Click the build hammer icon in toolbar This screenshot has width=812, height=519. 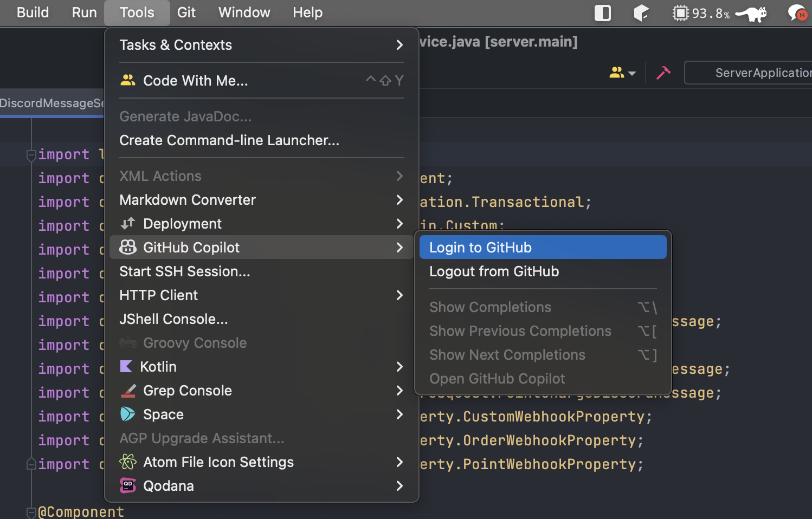663,73
